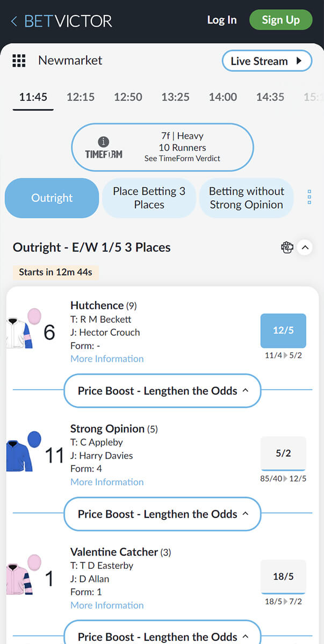The height and width of the screenshot is (644, 324).
Task: Select Place Betting 3 Places tab
Action: click(149, 198)
